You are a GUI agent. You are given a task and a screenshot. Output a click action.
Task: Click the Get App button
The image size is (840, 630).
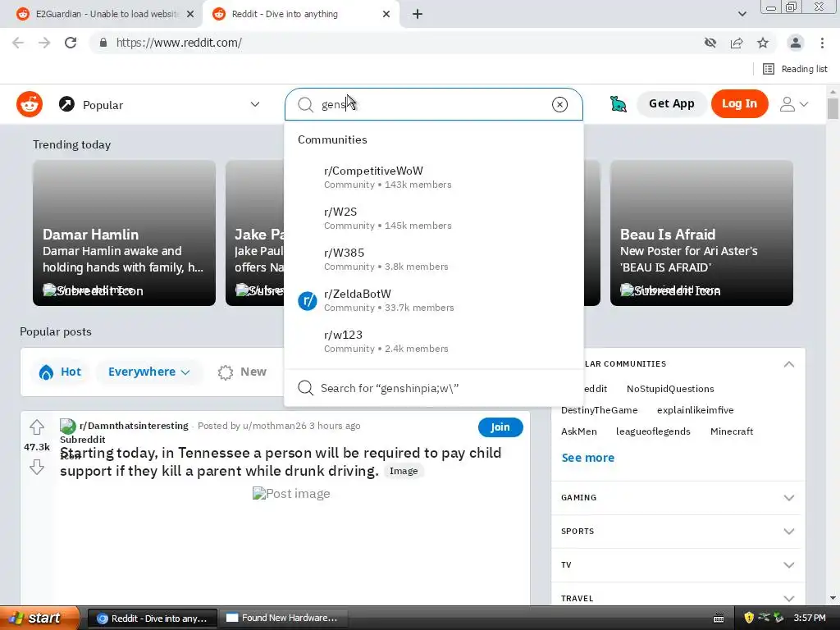click(671, 104)
